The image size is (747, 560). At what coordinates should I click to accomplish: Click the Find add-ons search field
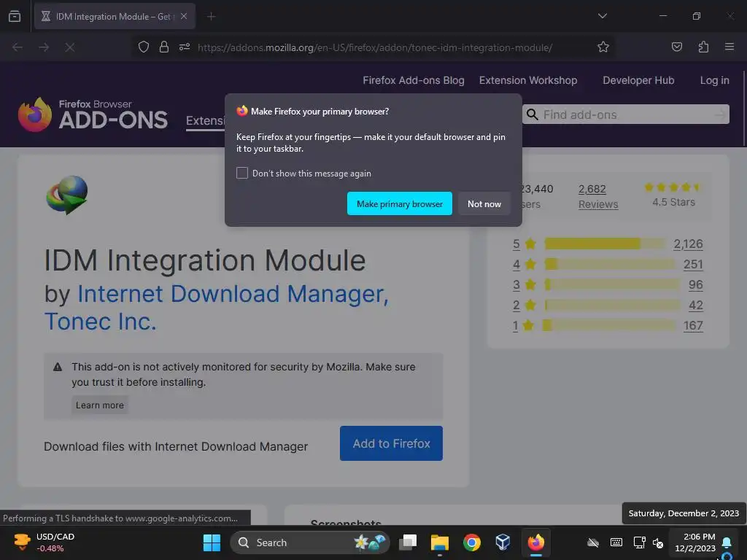(625, 114)
